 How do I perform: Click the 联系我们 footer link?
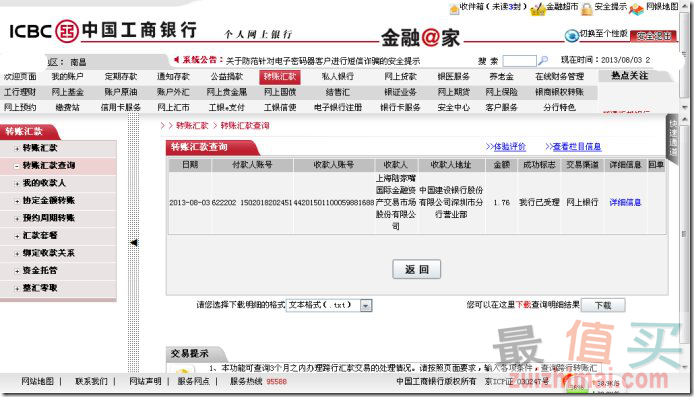click(91, 381)
